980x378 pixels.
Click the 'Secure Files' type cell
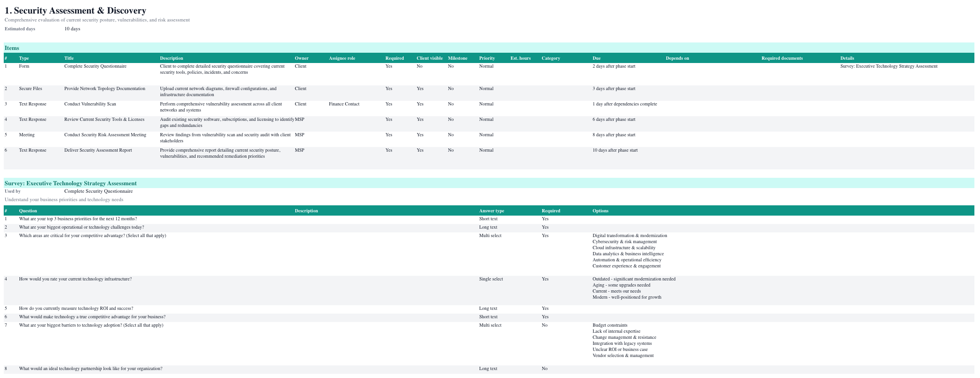click(30, 89)
